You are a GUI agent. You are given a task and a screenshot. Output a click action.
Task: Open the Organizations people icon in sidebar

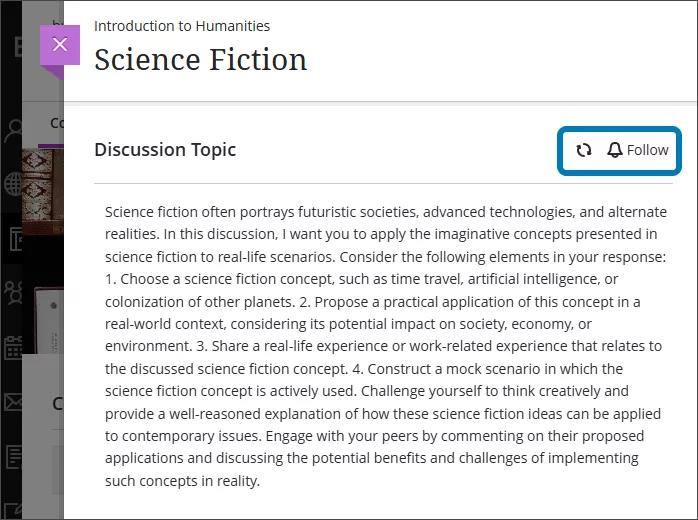pyautogui.click(x=14, y=292)
